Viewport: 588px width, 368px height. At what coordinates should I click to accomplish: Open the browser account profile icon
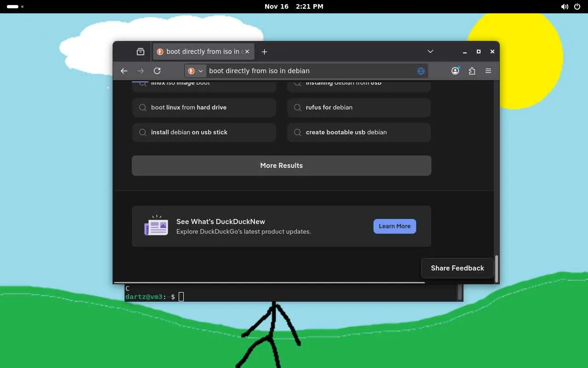point(455,71)
